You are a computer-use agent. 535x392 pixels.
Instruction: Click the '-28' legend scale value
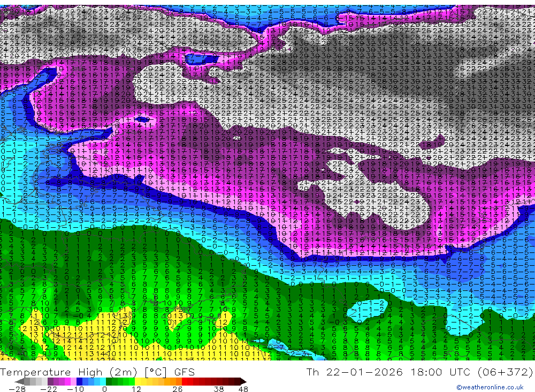[x=17, y=389]
